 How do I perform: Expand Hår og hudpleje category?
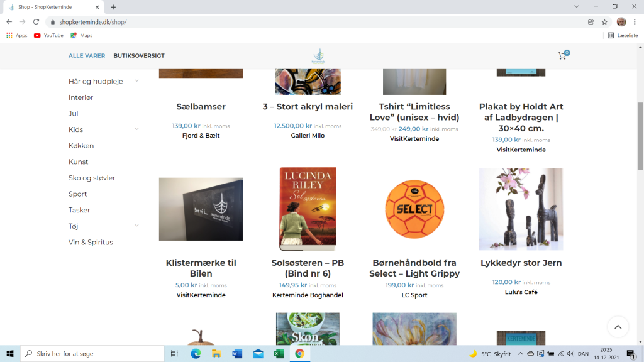pos(136,81)
